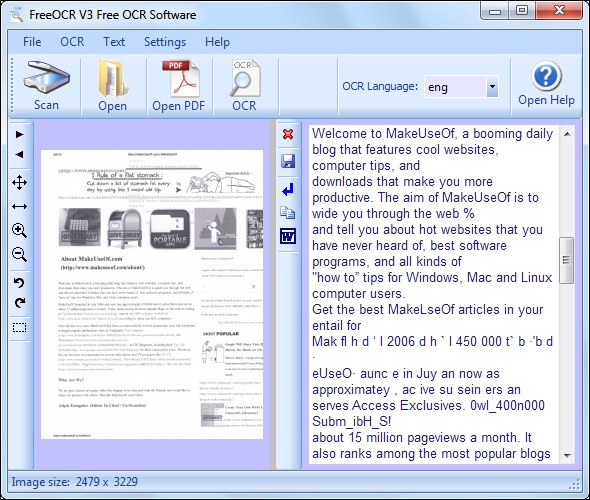
Task: Click the horizontal fit-width arrow icon
Action: (x=20, y=207)
